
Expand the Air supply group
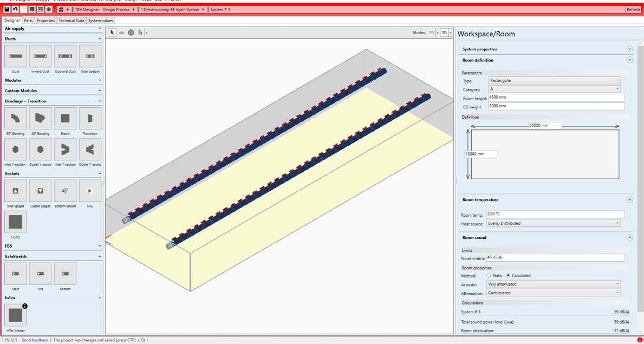point(100,29)
